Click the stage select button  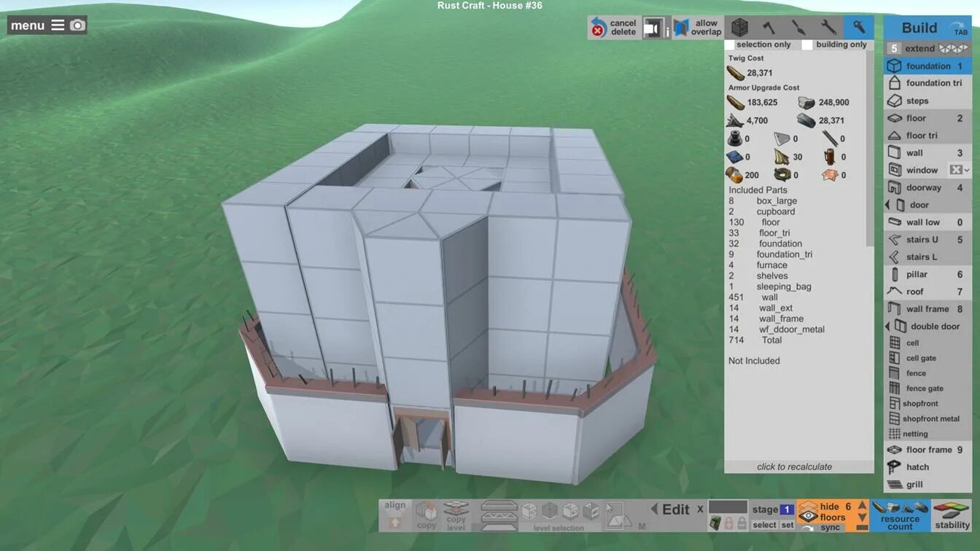pos(764,525)
